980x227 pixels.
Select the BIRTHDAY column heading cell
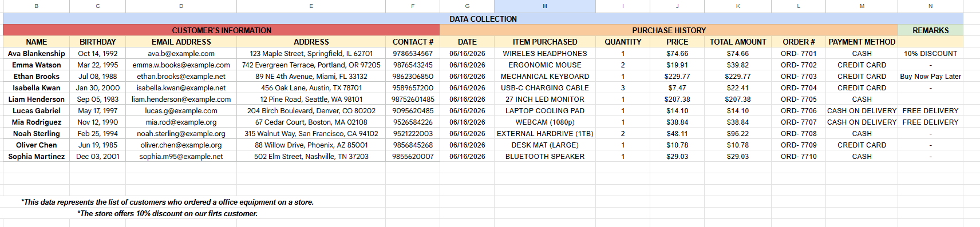[x=97, y=42]
